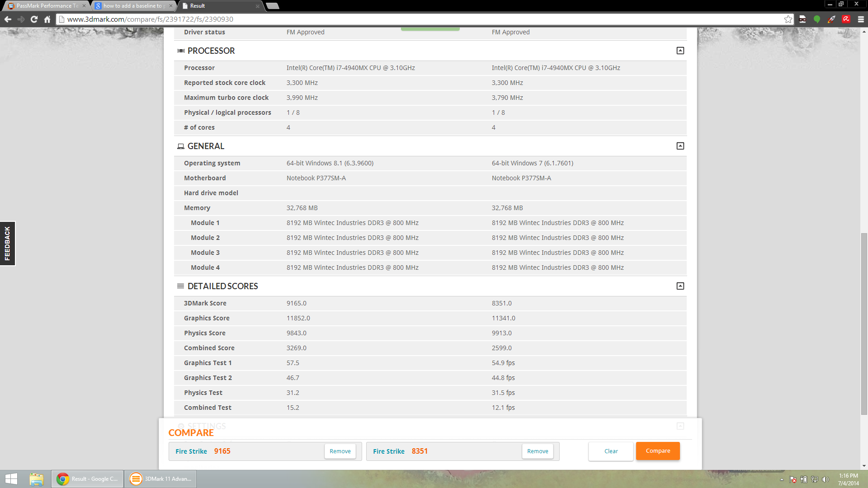Remove Fire Strike 8351 from compare
The height and width of the screenshot is (488, 868).
(x=538, y=451)
